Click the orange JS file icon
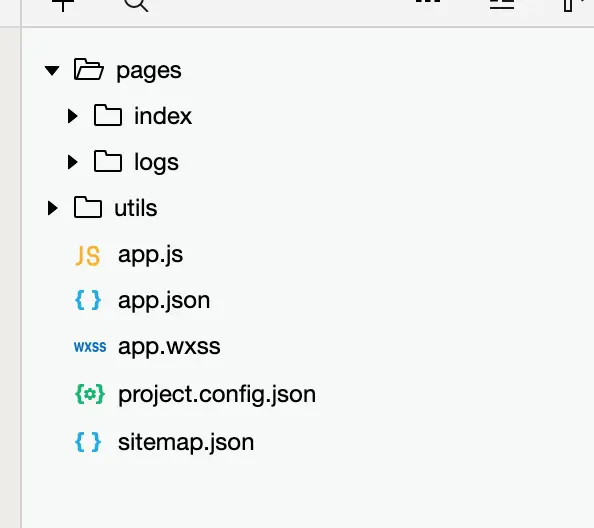594x528 pixels. [x=88, y=256]
